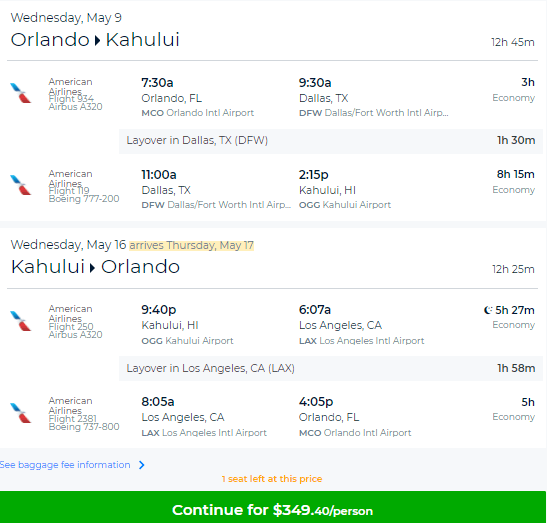Click the chevron next to baggage fee information

point(141,465)
